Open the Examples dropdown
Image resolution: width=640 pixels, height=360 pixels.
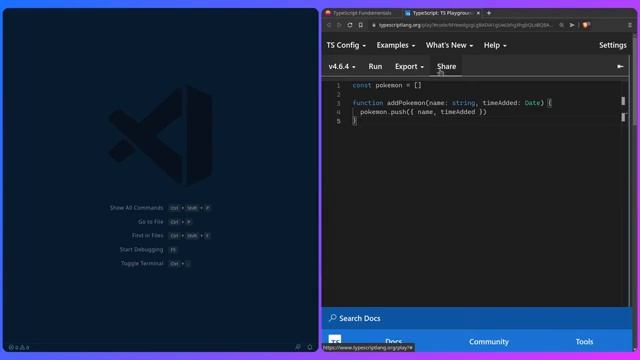coord(396,45)
